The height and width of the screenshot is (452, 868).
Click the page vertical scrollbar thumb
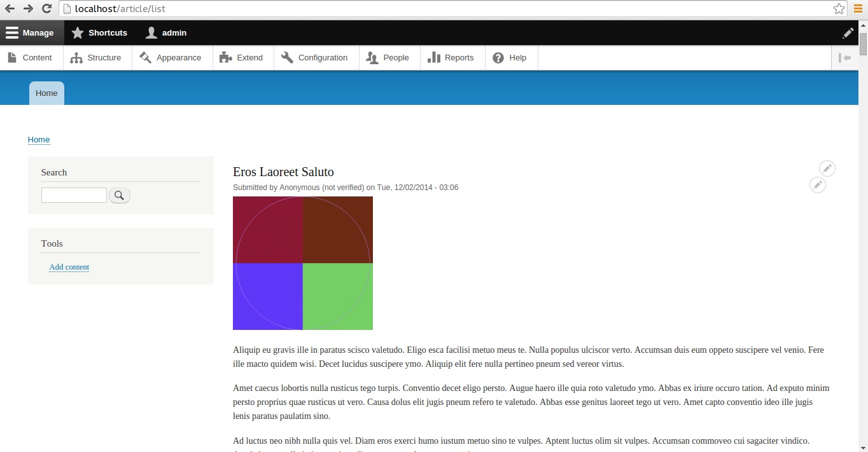click(863, 45)
